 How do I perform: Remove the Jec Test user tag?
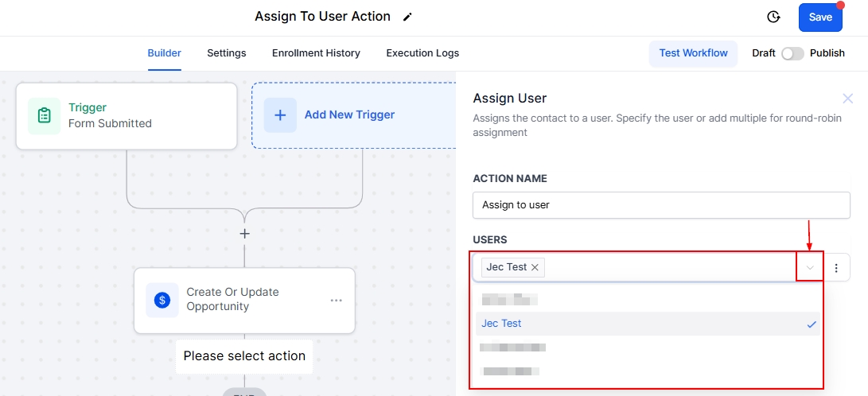click(535, 267)
